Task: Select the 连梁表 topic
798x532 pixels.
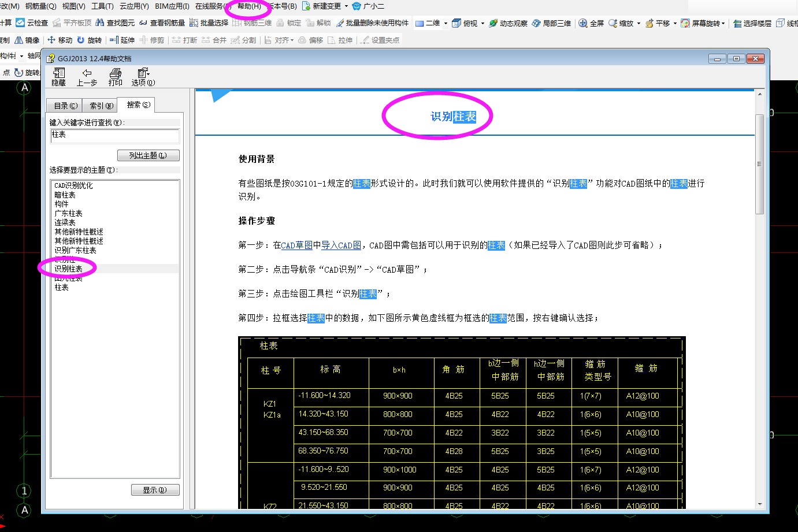Action: (x=65, y=223)
